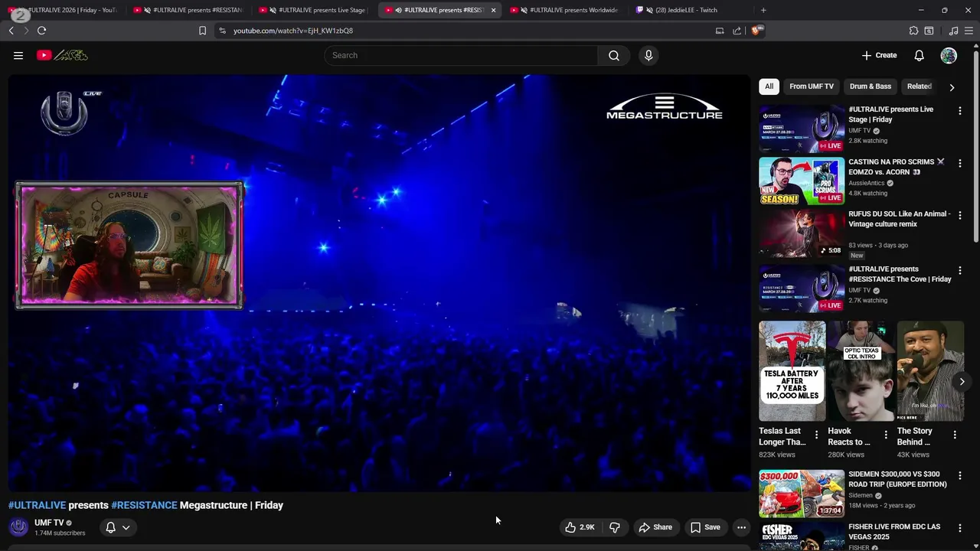Open the UMF TV channel avatar
The height and width of the screenshot is (551, 980).
(18, 527)
